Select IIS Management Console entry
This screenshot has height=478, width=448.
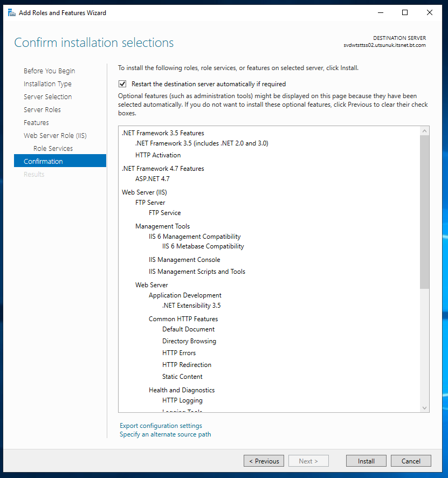click(184, 260)
